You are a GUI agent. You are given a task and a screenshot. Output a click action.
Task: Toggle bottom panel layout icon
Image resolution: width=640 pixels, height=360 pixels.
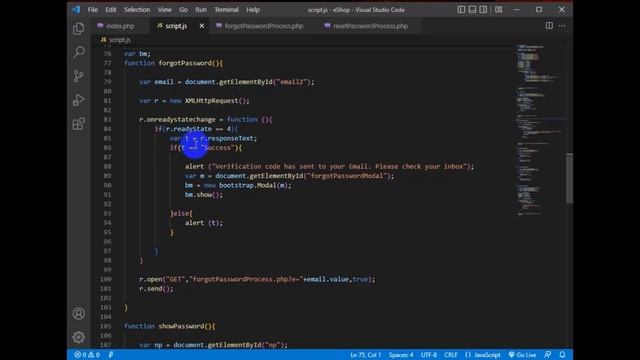coord(472,9)
